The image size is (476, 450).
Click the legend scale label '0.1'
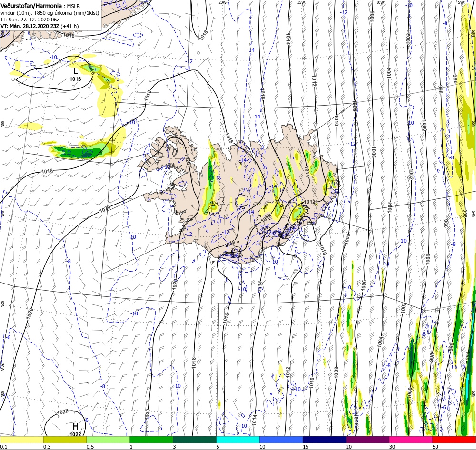(3, 446)
